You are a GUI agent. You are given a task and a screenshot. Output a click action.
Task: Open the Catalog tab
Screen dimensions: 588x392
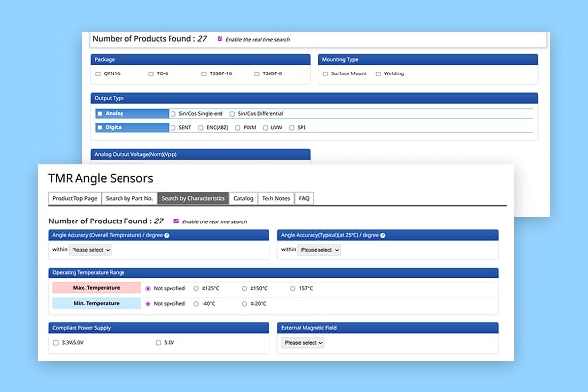[243, 198]
